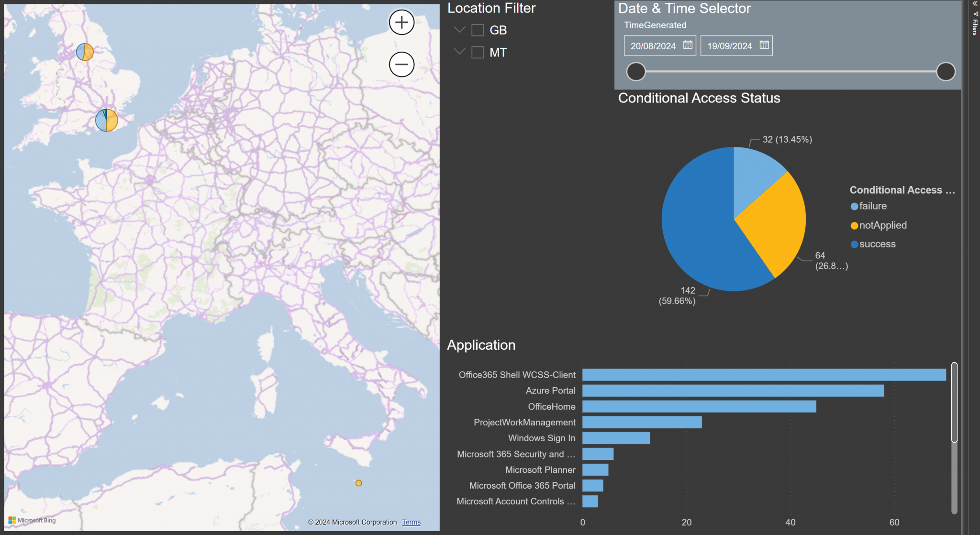Open the Terms link on the map
980x535 pixels.
(x=411, y=522)
